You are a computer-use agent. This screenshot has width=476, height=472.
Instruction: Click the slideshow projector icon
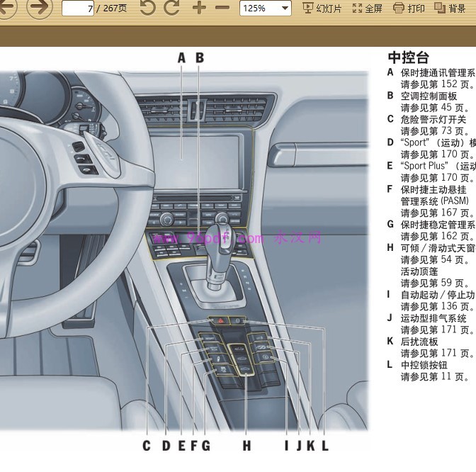pyautogui.click(x=308, y=9)
